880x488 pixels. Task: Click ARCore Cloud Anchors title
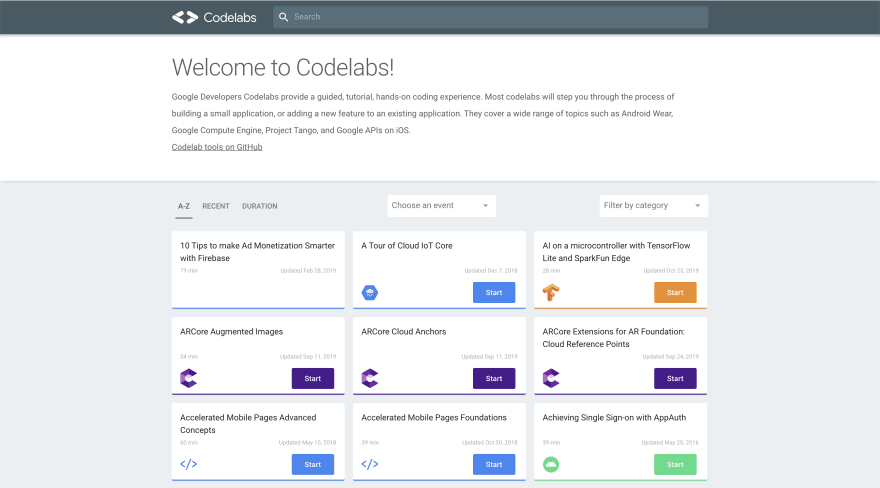click(404, 332)
